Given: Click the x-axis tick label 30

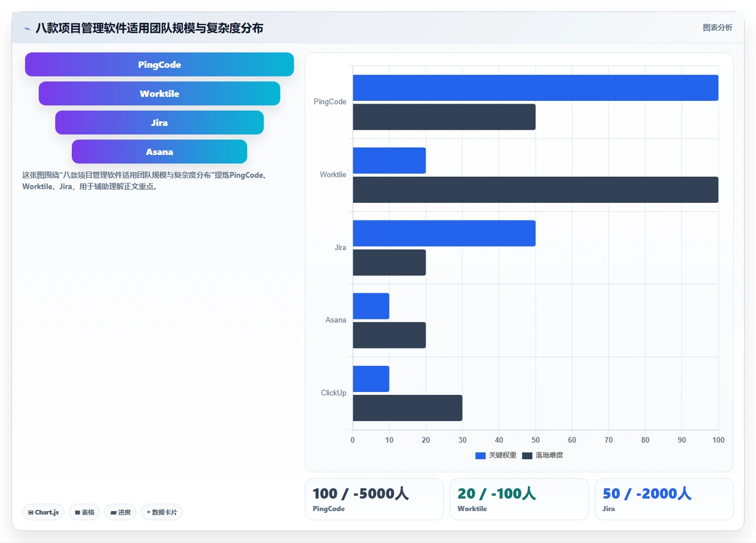Looking at the screenshot, I should pos(462,440).
